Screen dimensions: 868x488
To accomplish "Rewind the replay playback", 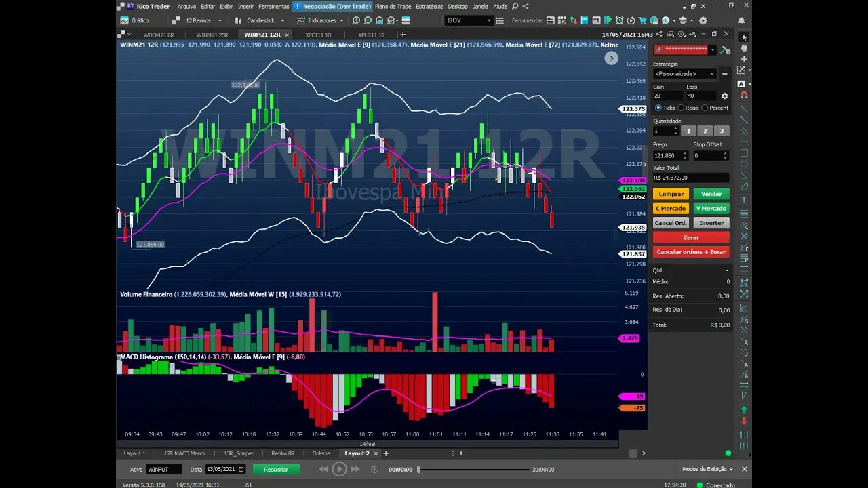I will 323,469.
